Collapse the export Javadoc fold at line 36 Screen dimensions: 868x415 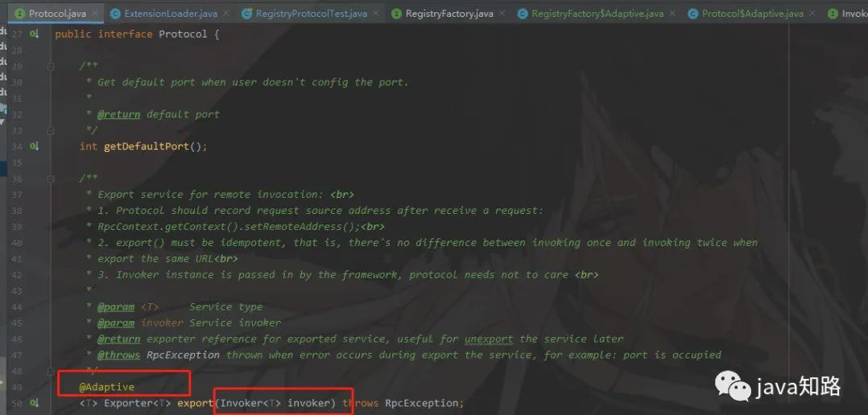pos(51,179)
